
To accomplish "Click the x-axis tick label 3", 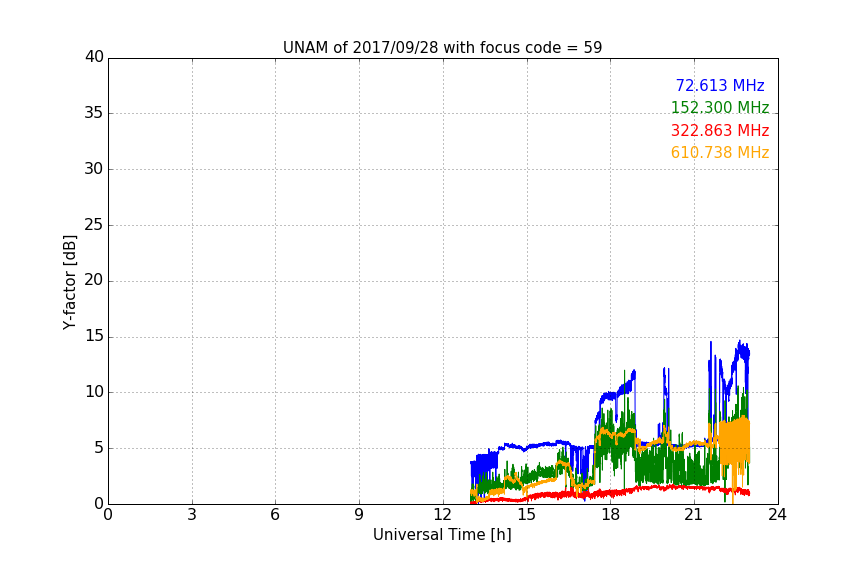I will [192, 515].
